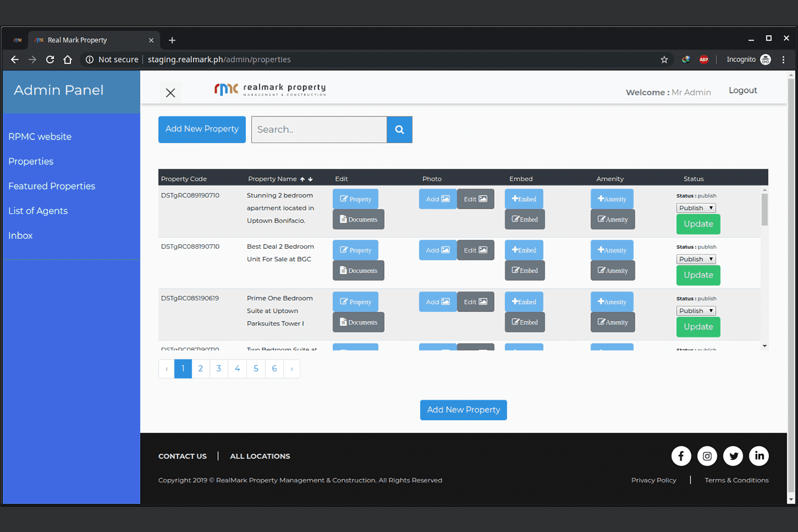This screenshot has height=532, width=798.
Task: Click table's vertical scrollbar down arrow
Action: 764,346
